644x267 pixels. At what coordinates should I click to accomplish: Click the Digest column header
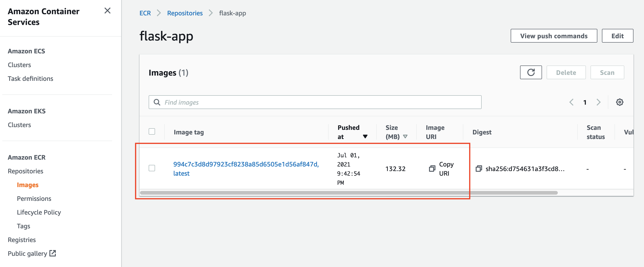(x=482, y=132)
